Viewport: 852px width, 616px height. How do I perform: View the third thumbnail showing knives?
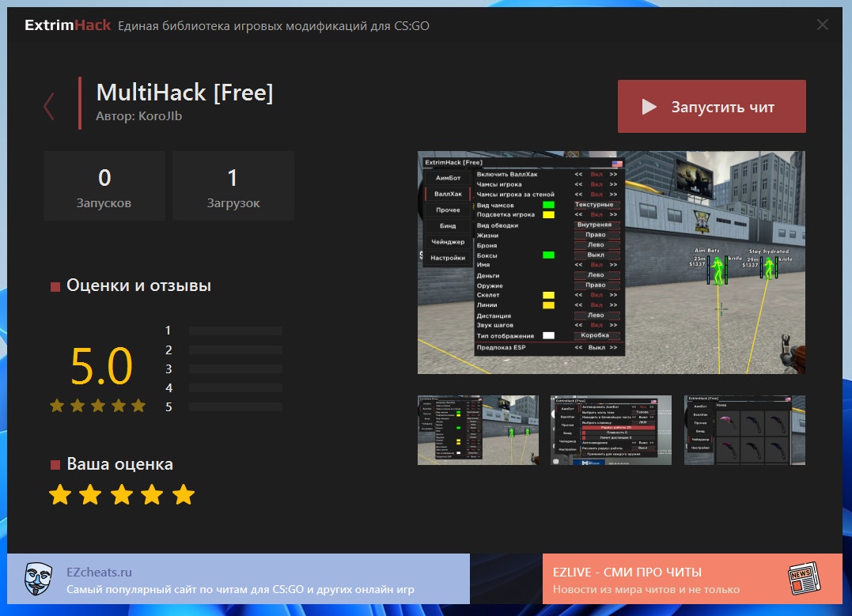point(744,429)
